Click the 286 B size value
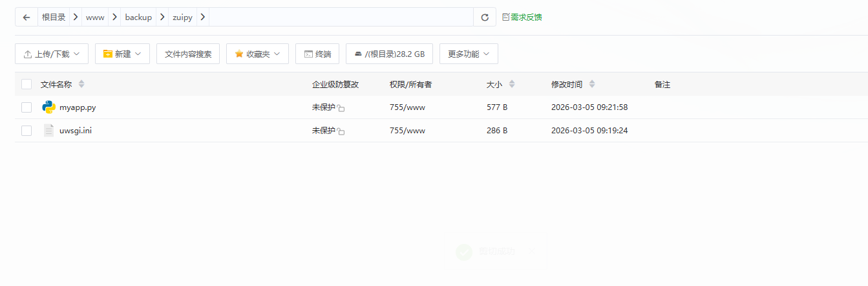This screenshot has height=286, width=868. tap(497, 131)
